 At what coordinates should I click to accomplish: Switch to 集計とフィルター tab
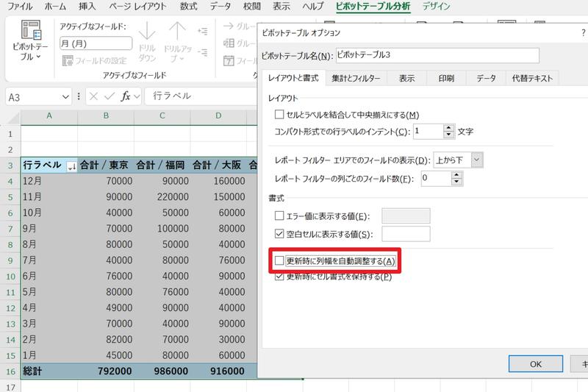(356, 79)
